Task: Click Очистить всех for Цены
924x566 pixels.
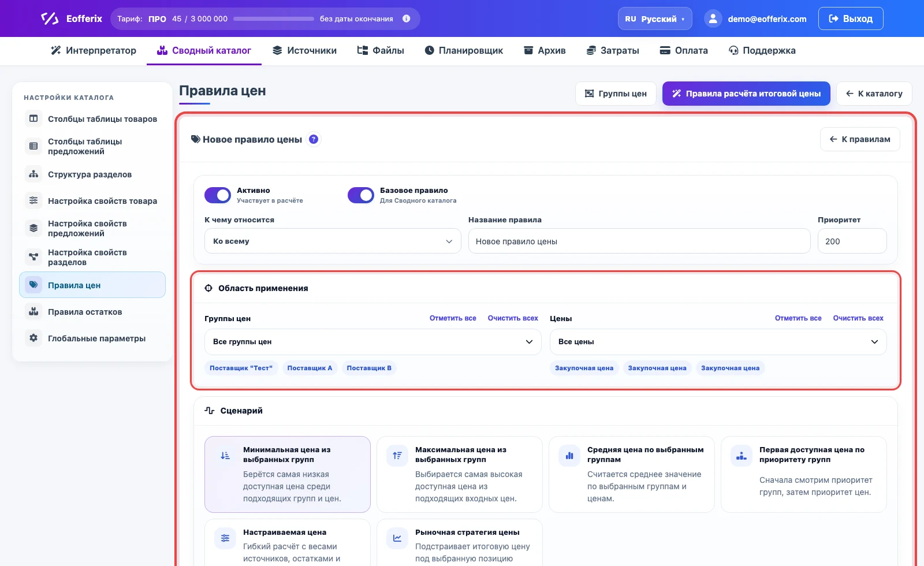Action: coord(858,318)
